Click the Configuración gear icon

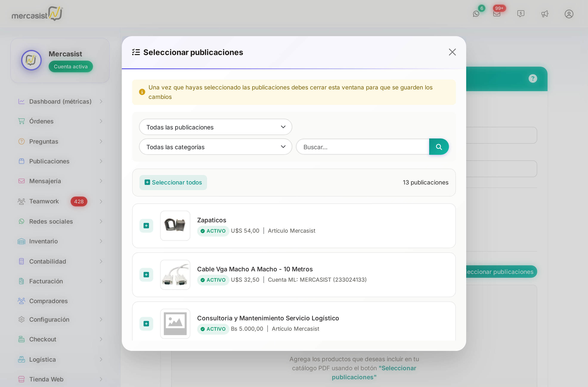pos(22,319)
